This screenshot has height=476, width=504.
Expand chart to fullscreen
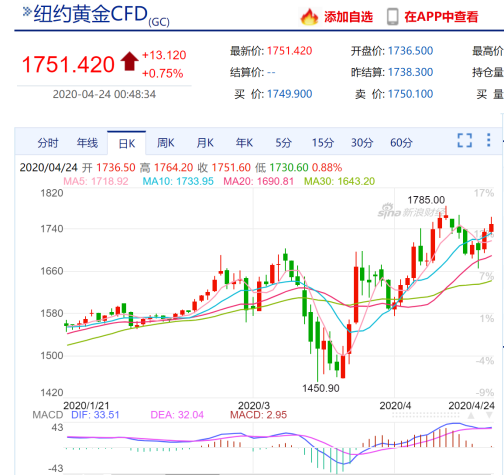(464, 140)
